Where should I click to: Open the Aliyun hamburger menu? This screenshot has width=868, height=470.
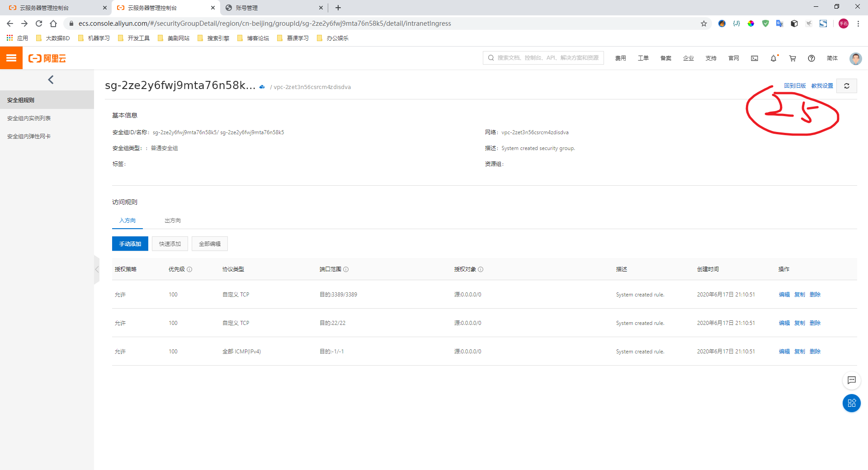[11, 58]
